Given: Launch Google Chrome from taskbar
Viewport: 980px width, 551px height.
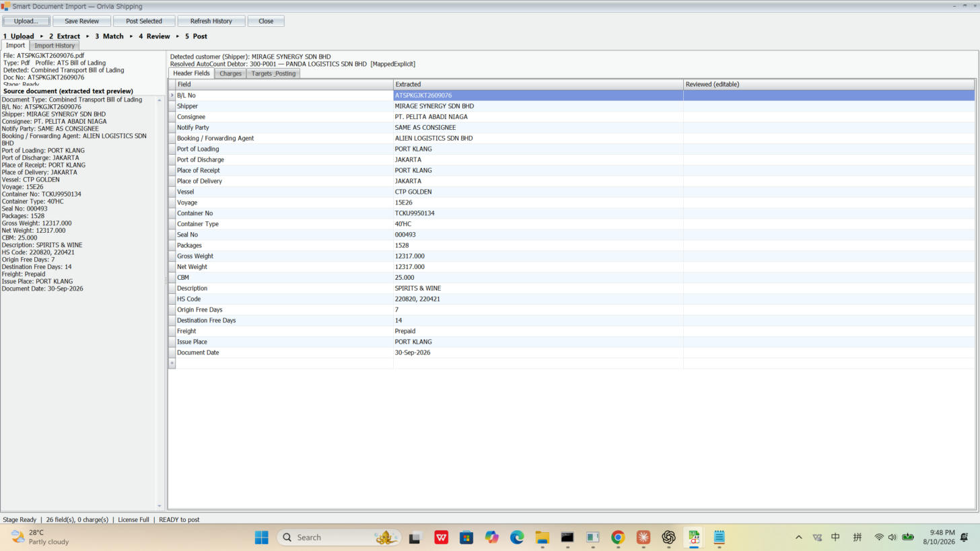Looking at the screenshot, I should point(617,537).
